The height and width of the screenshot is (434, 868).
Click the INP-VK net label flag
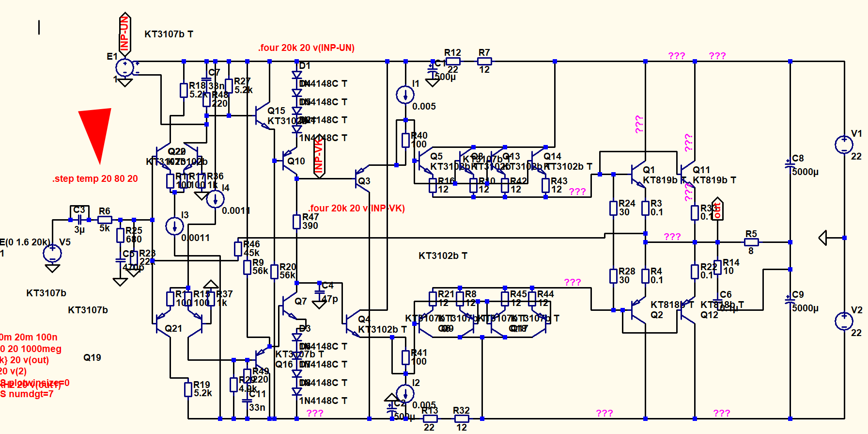tap(319, 156)
